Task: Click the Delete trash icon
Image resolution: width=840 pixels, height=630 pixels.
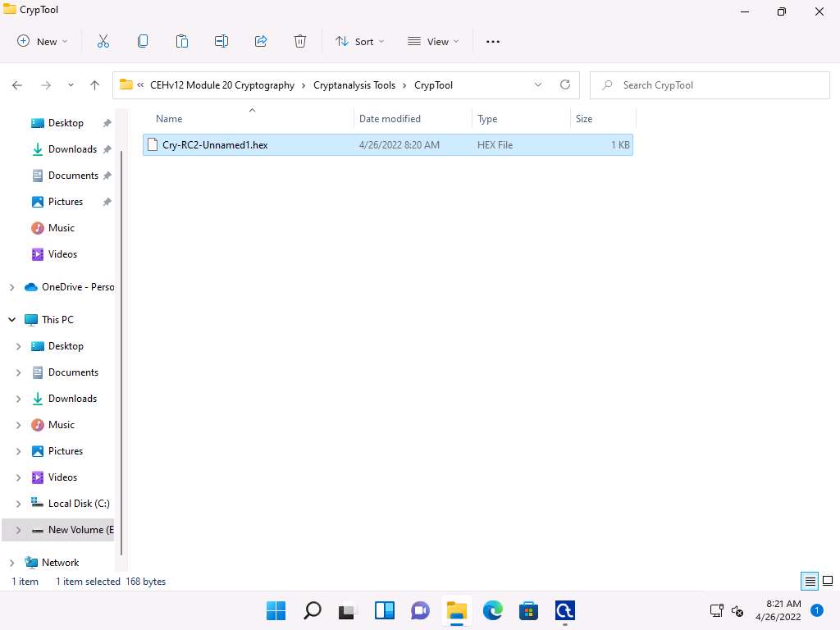Action: [x=300, y=41]
